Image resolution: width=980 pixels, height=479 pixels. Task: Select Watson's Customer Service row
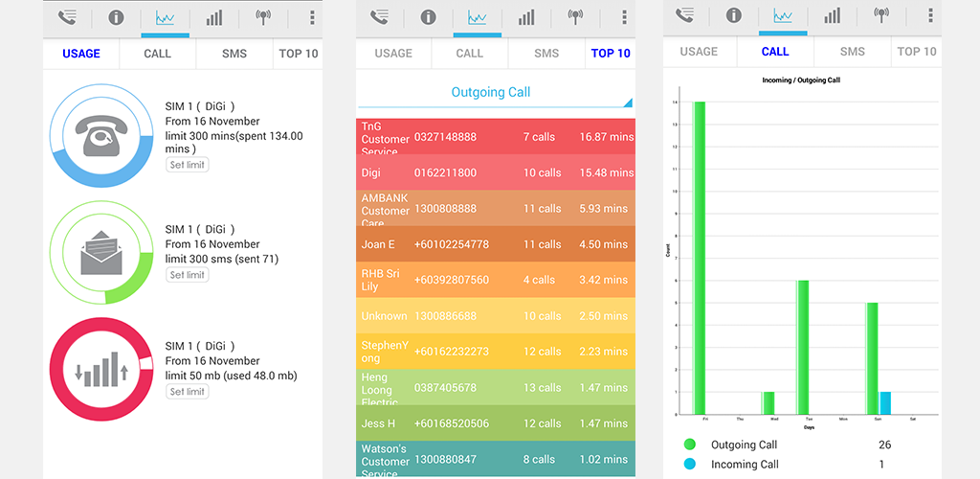click(496, 459)
